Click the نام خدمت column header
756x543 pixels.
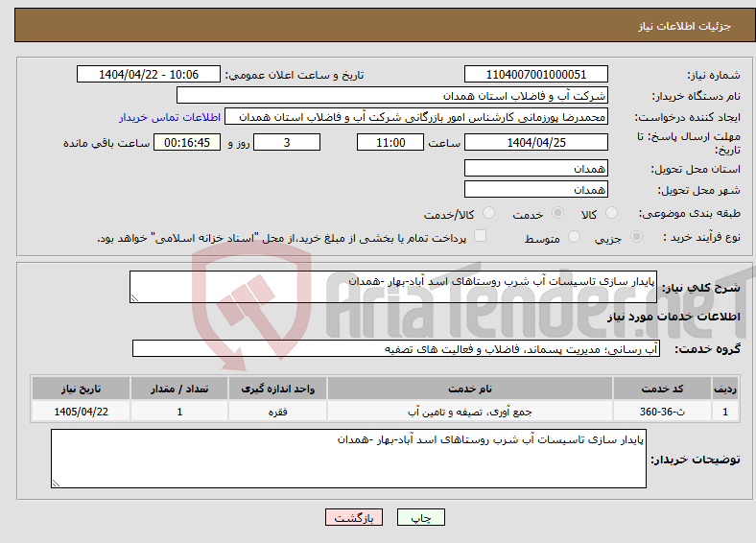click(469, 389)
